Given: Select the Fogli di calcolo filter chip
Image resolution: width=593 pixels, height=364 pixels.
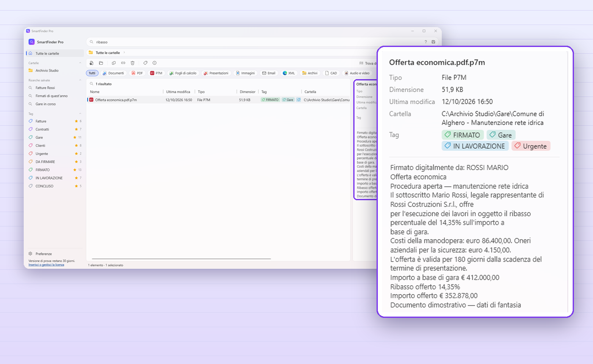Looking at the screenshot, I should pos(183,73).
